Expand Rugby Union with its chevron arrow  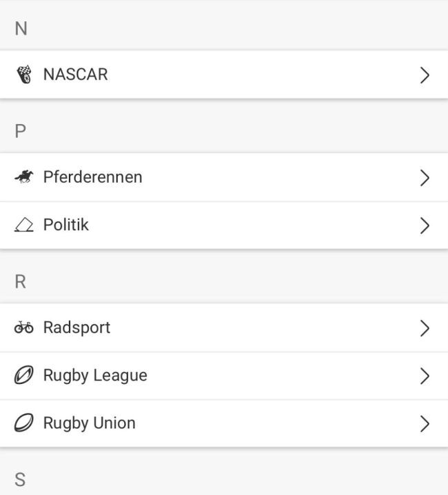click(425, 424)
